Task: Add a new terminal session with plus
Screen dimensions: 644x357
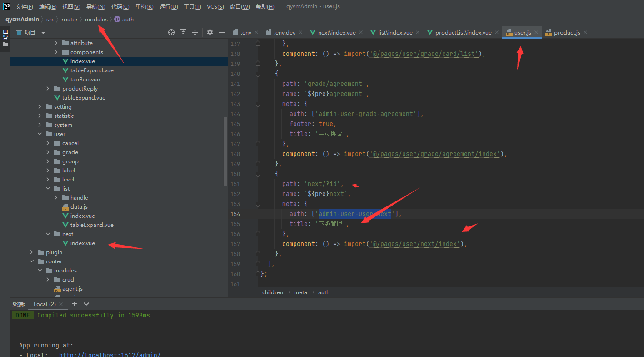Action: click(75, 304)
